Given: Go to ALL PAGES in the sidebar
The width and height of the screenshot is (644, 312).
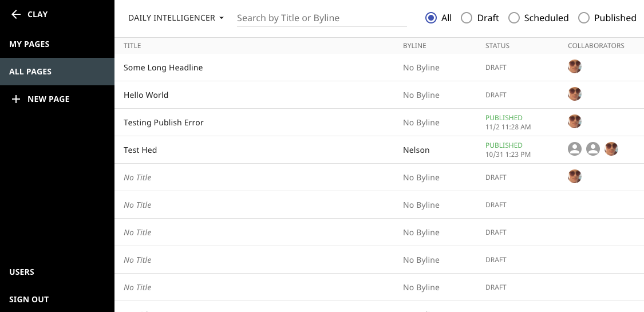Looking at the screenshot, I should click(57, 72).
